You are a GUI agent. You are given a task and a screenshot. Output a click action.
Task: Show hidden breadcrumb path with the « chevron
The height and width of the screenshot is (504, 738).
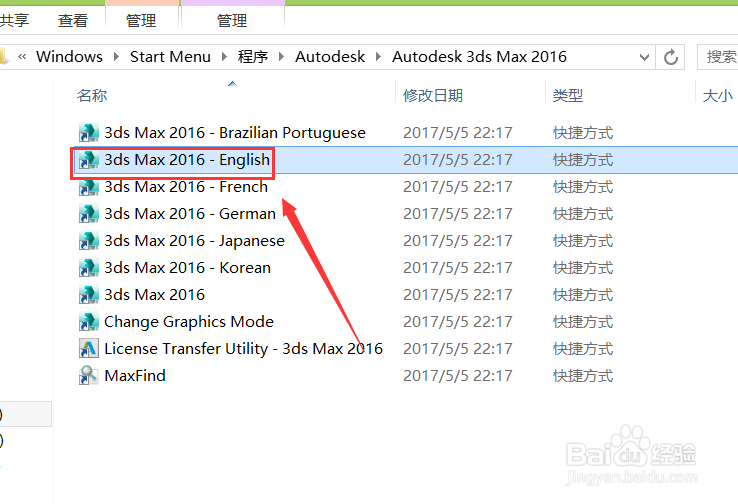[22, 57]
